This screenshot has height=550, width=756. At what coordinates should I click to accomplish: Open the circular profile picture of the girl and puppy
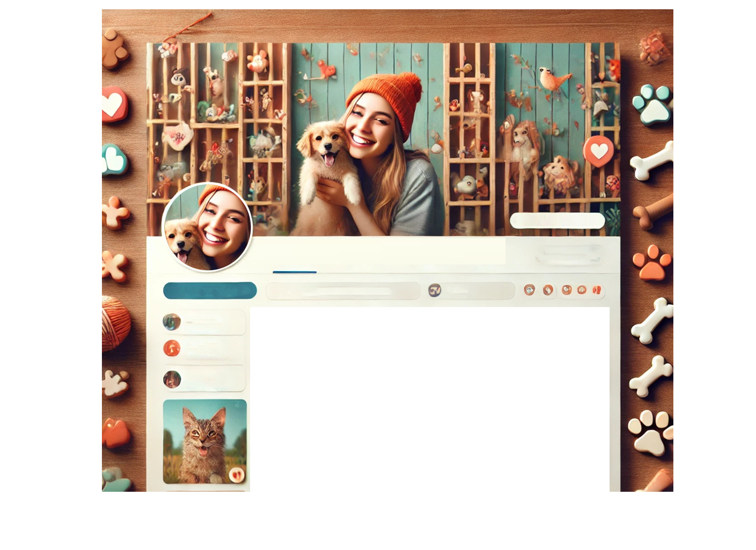point(208,227)
